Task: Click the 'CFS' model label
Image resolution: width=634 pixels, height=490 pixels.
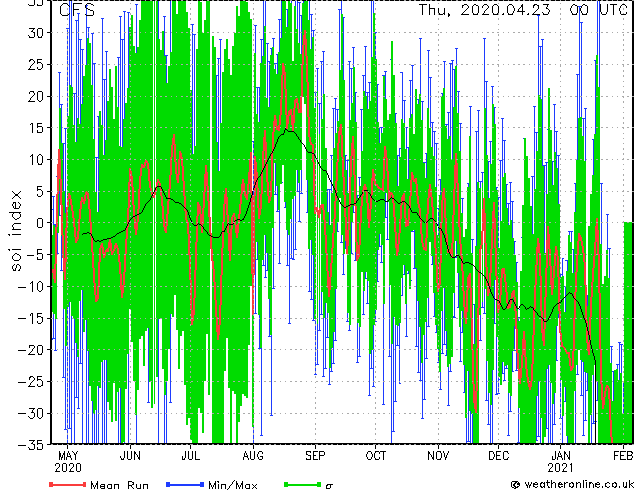Action: (x=77, y=10)
